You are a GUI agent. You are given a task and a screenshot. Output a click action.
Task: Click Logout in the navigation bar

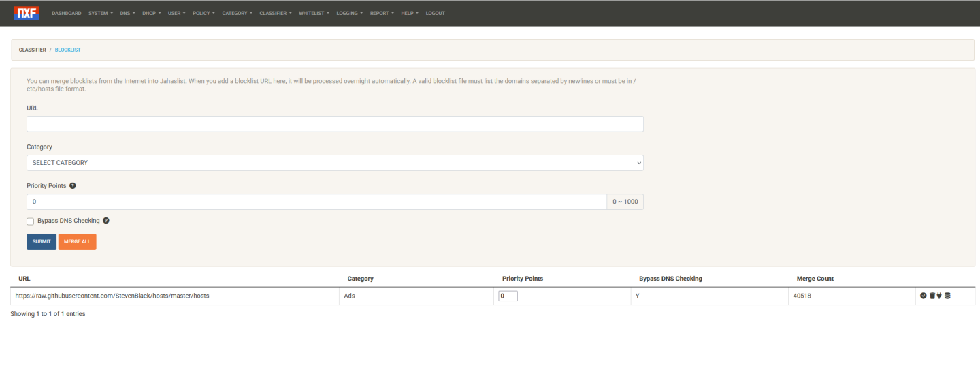(x=435, y=14)
